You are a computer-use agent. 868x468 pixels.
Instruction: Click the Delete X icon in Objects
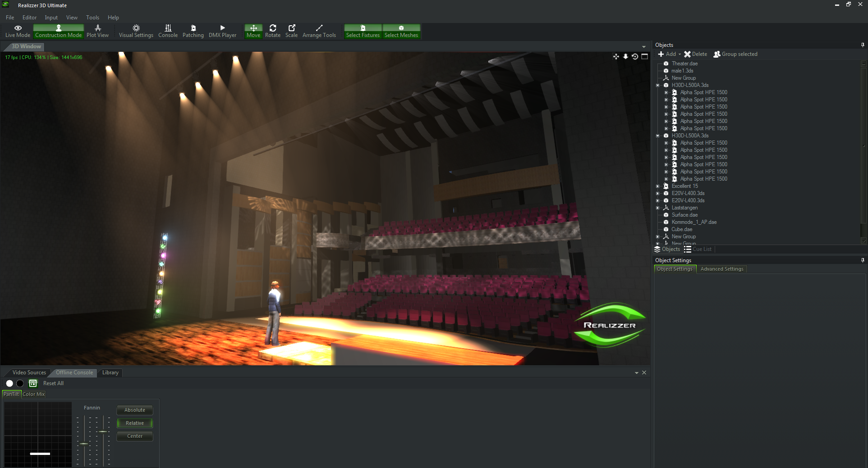click(x=687, y=54)
